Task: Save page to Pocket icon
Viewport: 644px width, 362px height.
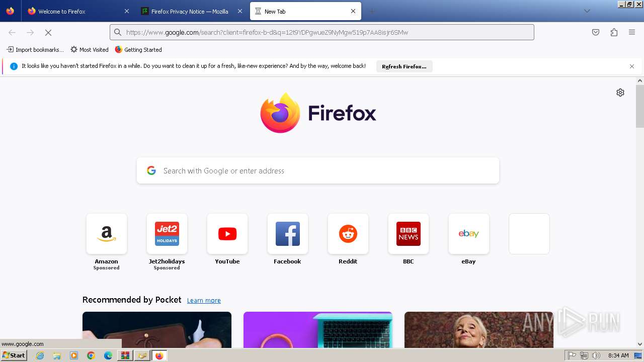Action: [x=596, y=32]
